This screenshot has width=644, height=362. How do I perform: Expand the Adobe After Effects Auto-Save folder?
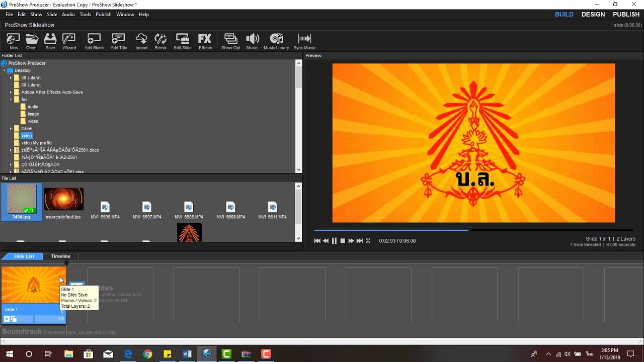[11, 93]
